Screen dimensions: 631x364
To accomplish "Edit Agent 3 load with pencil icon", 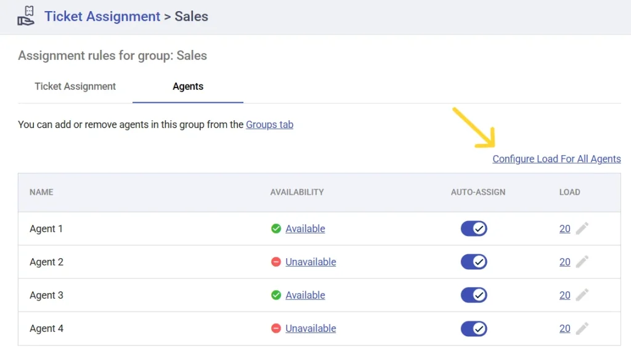I will (x=582, y=295).
